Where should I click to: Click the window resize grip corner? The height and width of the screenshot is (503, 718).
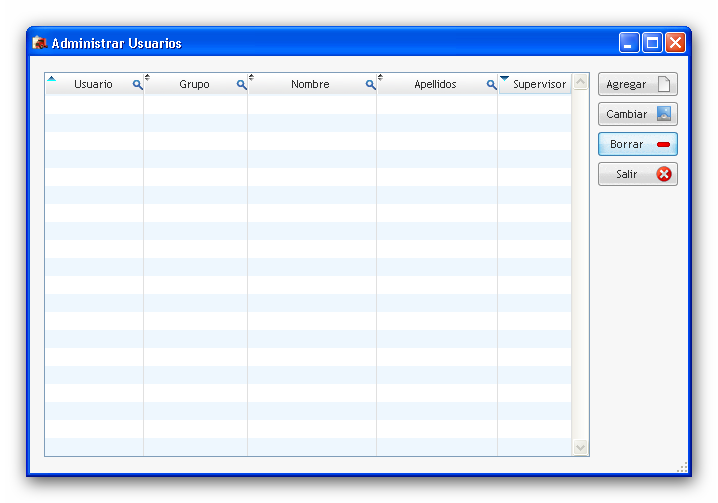coord(682,467)
